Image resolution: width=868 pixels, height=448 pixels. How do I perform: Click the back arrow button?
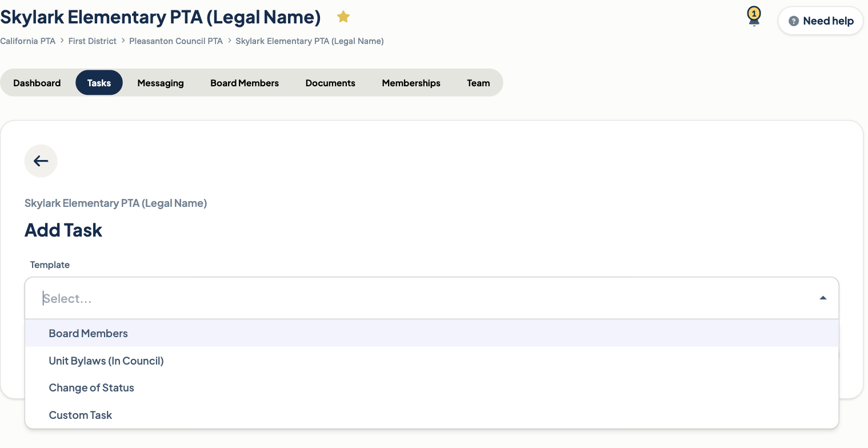click(x=41, y=161)
